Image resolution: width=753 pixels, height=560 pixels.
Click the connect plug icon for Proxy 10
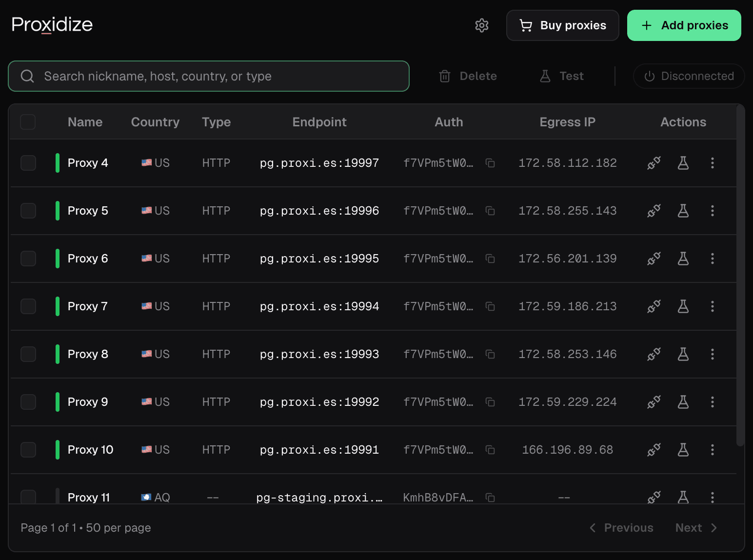[x=654, y=450]
